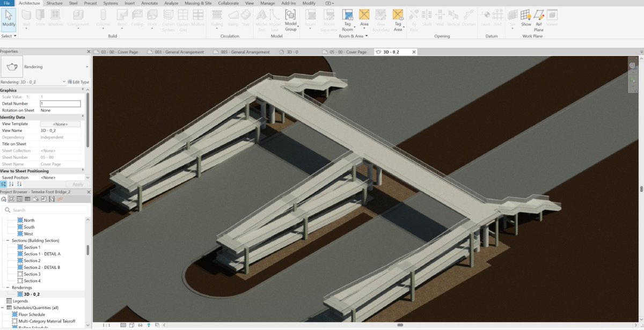Click the detail level icon in view bar
The image size is (644, 330).
(123, 325)
